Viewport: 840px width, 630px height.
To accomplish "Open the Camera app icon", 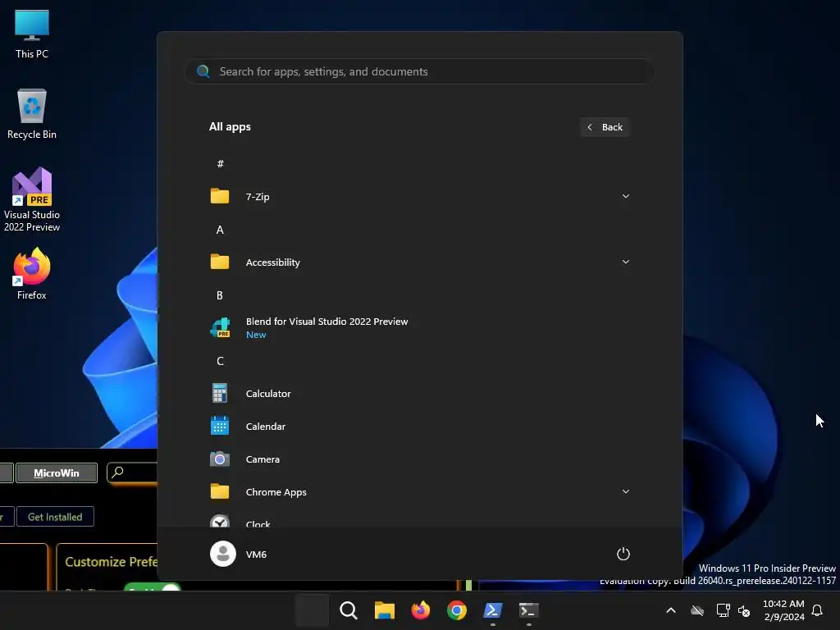I will (220, 459).
